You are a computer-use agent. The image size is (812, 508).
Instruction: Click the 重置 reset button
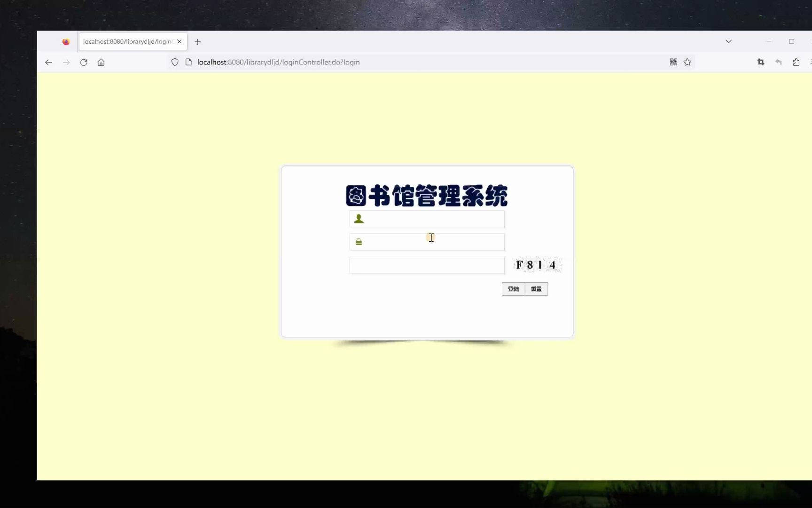[536, 289]
